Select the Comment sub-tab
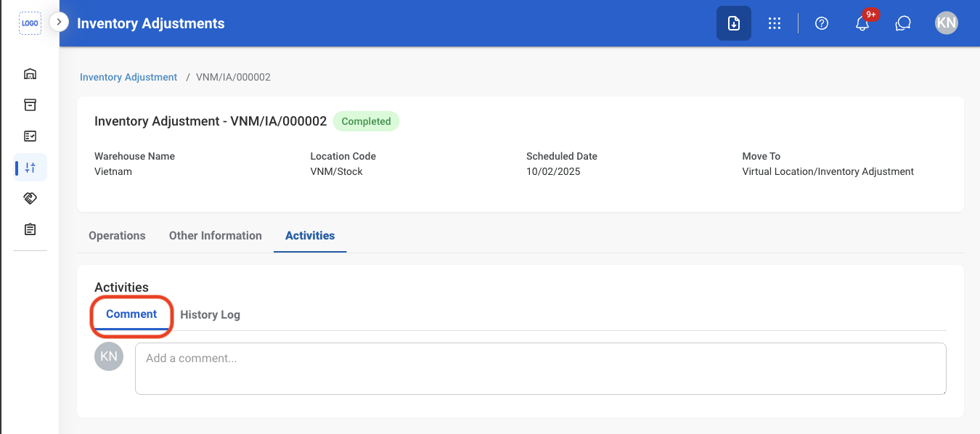This screenshot has height=434, width=980. click(x=131, y=314)
